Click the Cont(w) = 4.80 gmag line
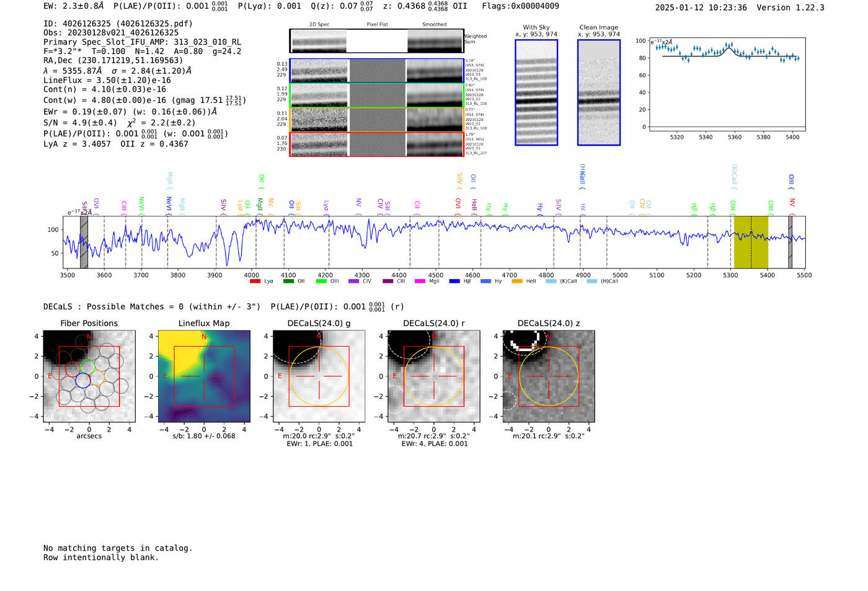868x591 pixels. coord(144,100)
